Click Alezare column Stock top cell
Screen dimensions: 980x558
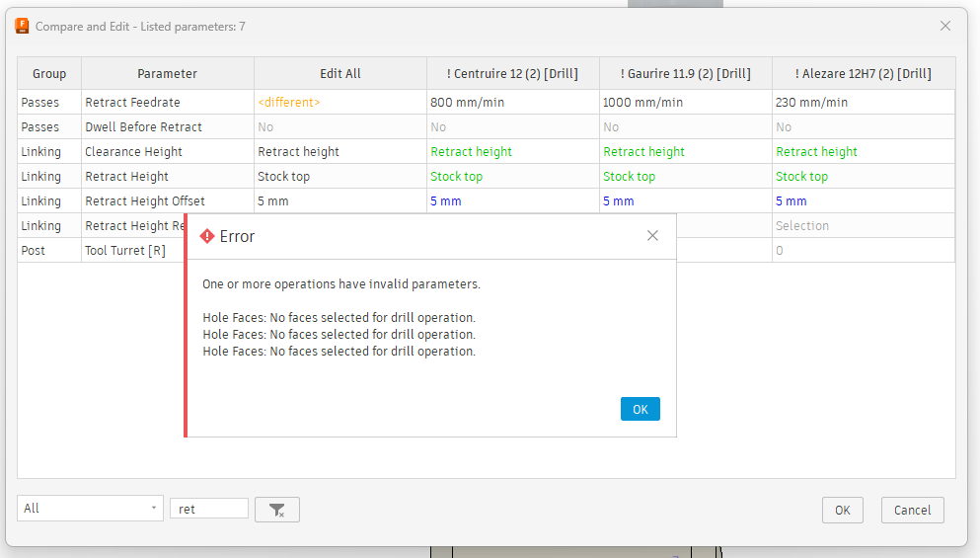(x=864, y=177)
